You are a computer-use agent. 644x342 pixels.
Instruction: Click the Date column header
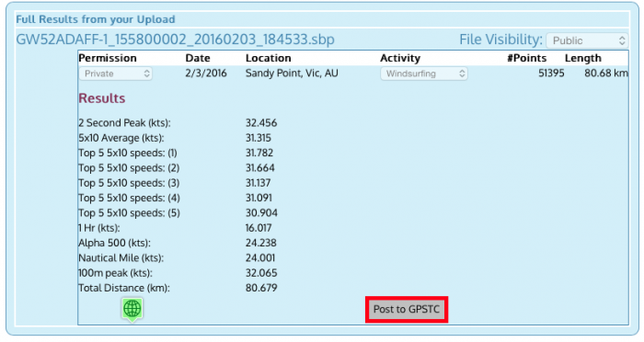point(198,58)
